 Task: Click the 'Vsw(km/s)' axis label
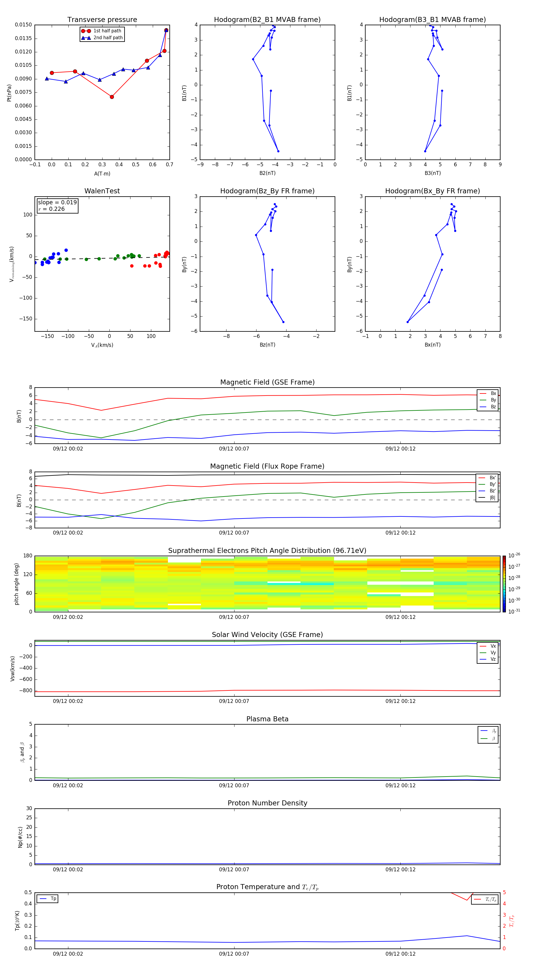(x=12, y=668)
